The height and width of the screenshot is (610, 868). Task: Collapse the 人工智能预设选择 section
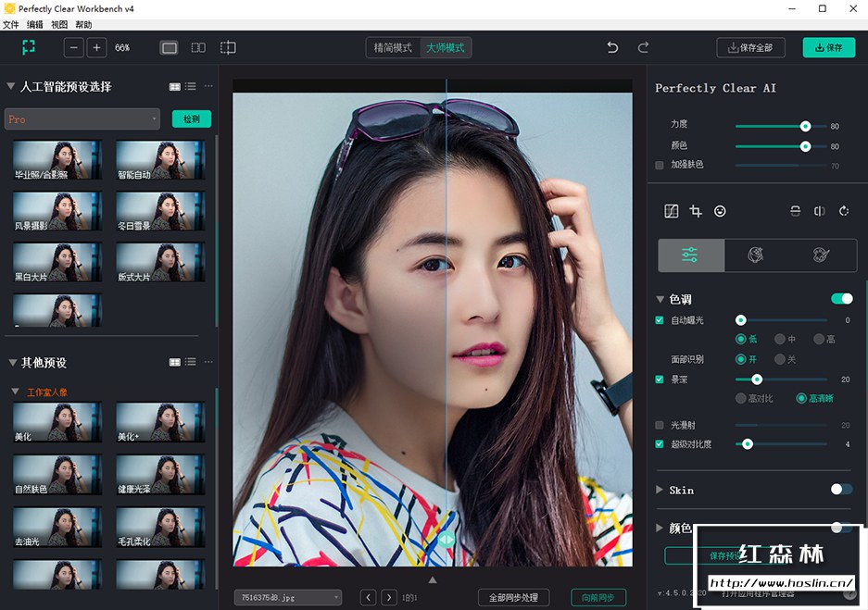point(10,86)
